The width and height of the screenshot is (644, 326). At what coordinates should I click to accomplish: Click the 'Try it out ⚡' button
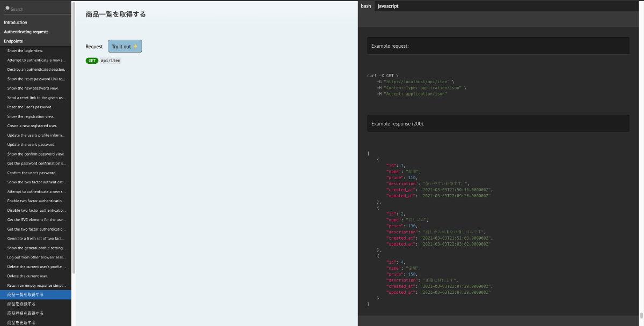(125, 46)
